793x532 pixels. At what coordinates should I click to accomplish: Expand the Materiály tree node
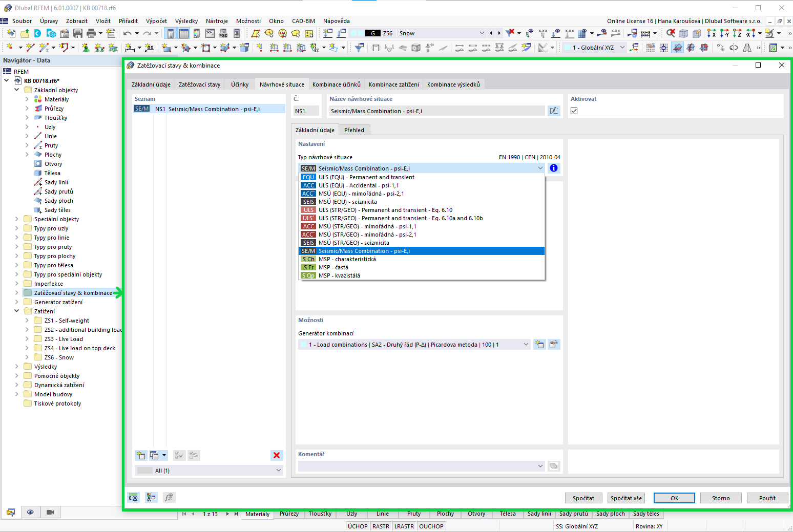[x=27, y=99]
